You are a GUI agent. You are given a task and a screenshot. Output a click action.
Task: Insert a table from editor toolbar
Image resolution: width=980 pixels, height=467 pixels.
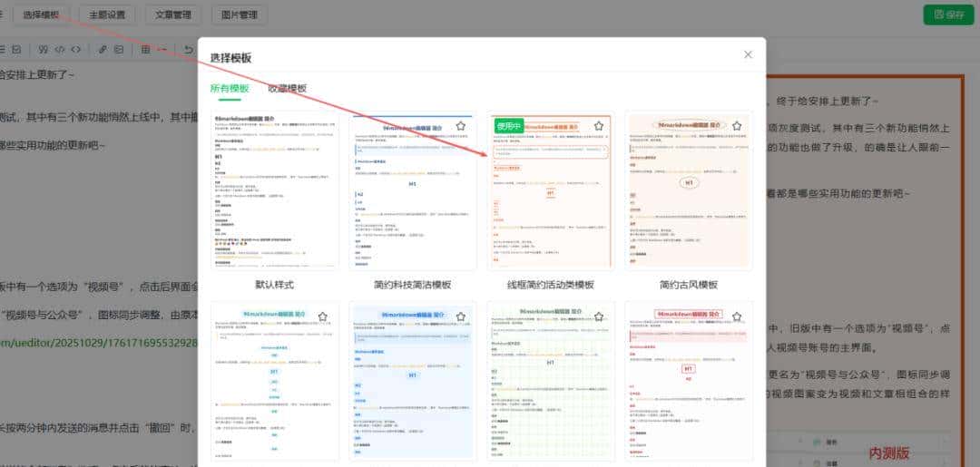coord(145,49)
